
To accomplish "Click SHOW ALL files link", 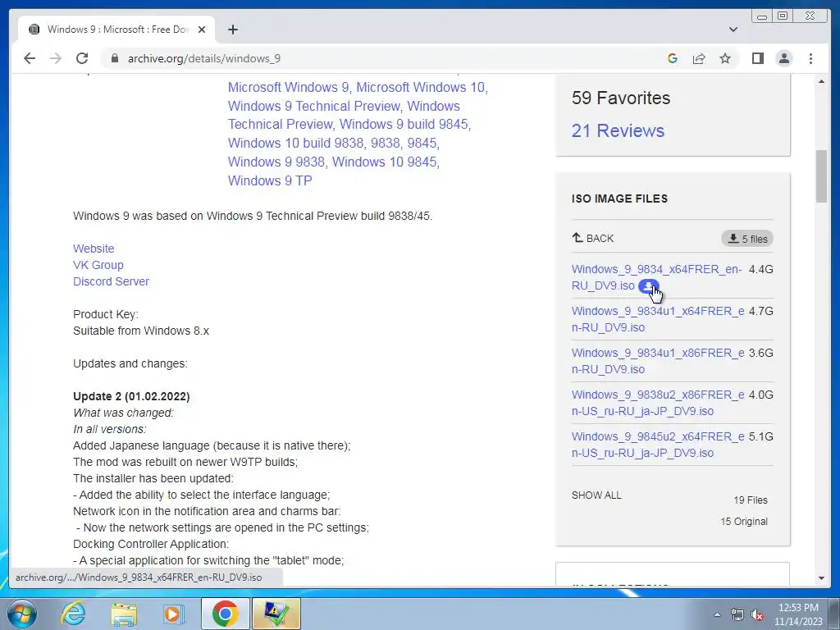I will pos(596,495).
